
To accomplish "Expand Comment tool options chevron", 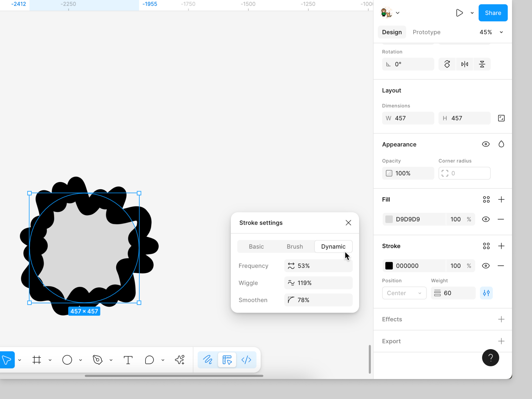I will pyautogui.click(x=163, y=360).
